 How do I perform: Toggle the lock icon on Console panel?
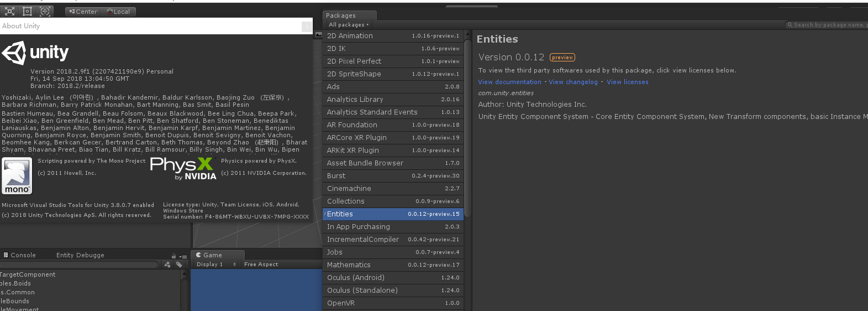coord(173,256)
